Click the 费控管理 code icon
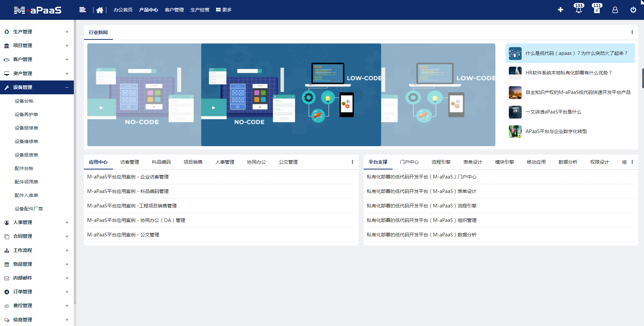Image resolution: width=644 pixels, height=326 pixels. [x=7, y=306]
